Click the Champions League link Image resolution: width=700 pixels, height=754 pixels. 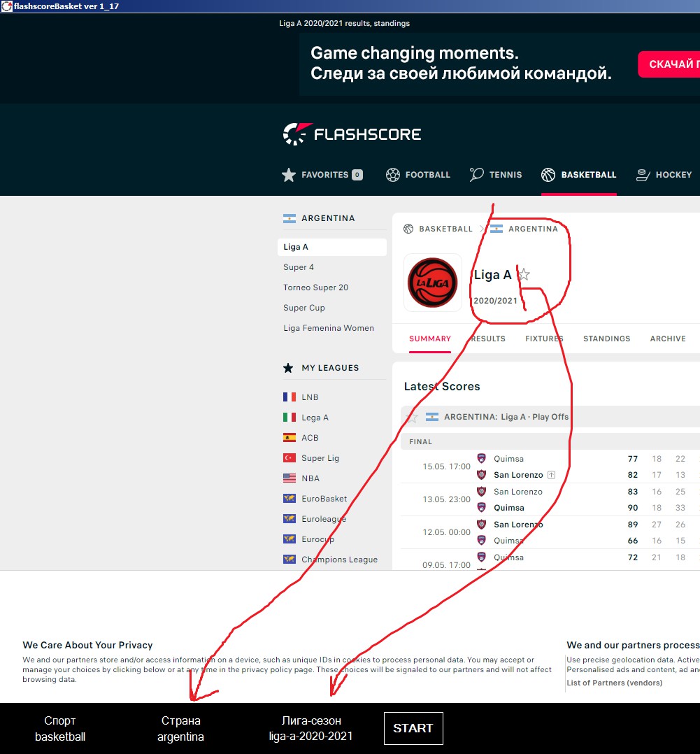(x=339, y=560)
